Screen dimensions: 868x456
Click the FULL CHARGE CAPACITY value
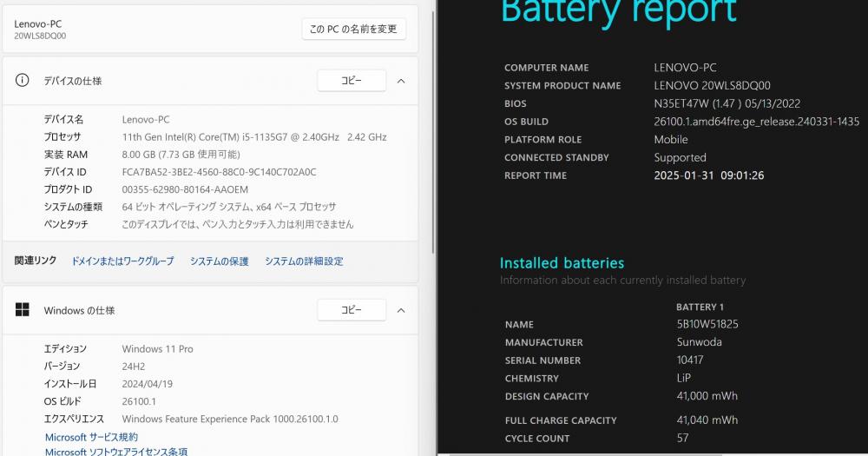[x=707, y=420]
